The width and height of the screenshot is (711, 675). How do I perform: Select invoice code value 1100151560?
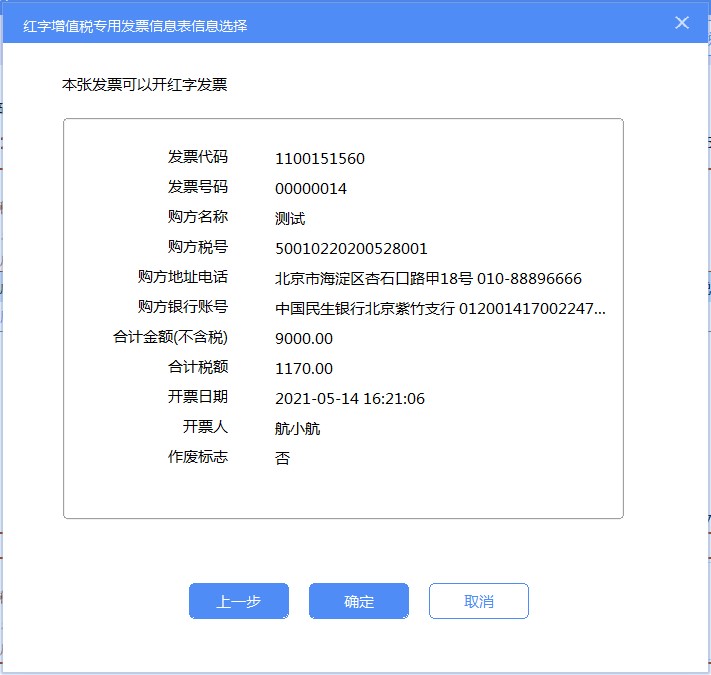320,158
